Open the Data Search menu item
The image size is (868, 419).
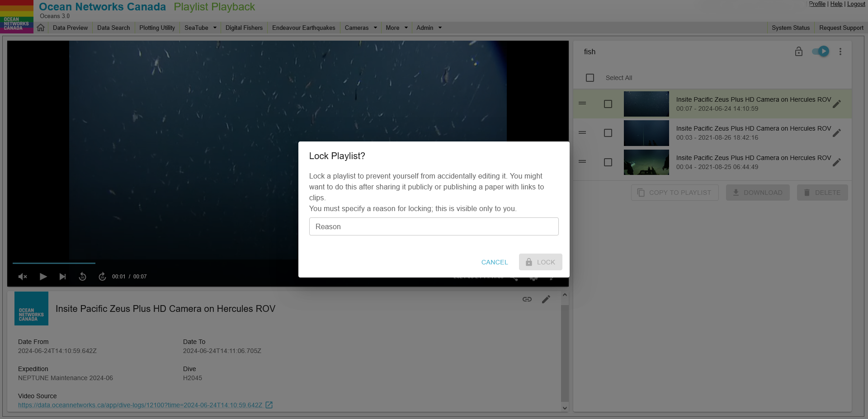pyautogui.click(x=113, y=28)
